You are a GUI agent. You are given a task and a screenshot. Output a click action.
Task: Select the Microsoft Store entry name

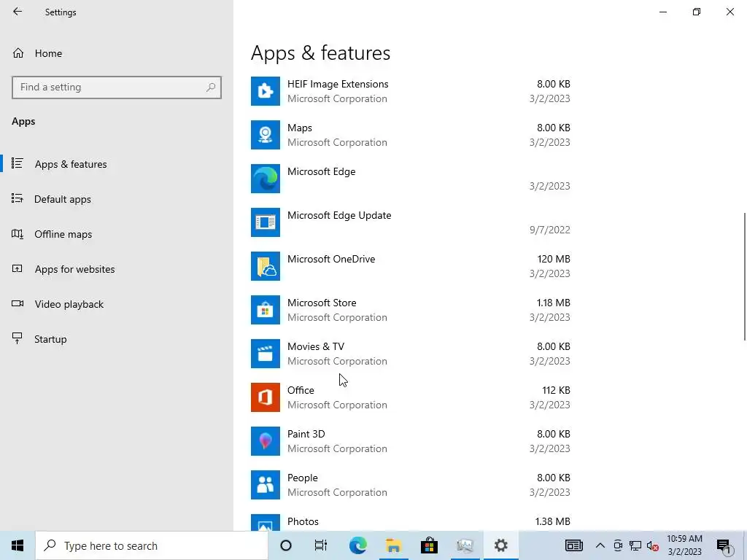[322, 303]
